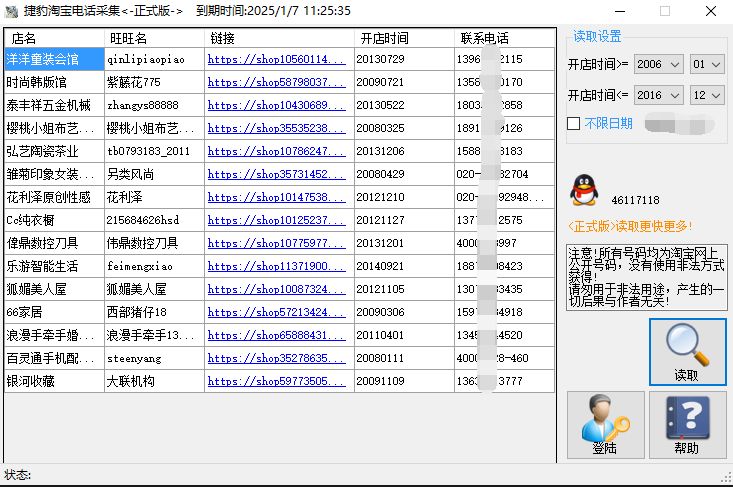Click the app icon in title bar
The height and width of the screenshot is (487, 733).
(x=12, y=11)
